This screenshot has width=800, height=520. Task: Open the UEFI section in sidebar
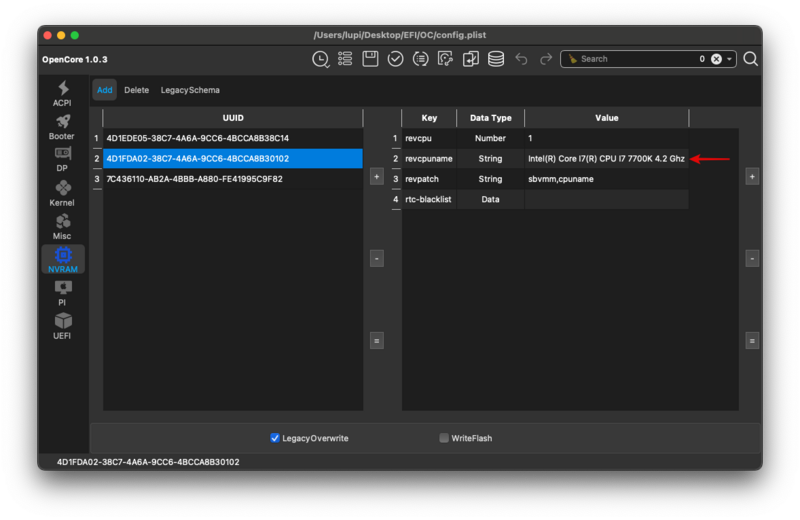point(62,326)
